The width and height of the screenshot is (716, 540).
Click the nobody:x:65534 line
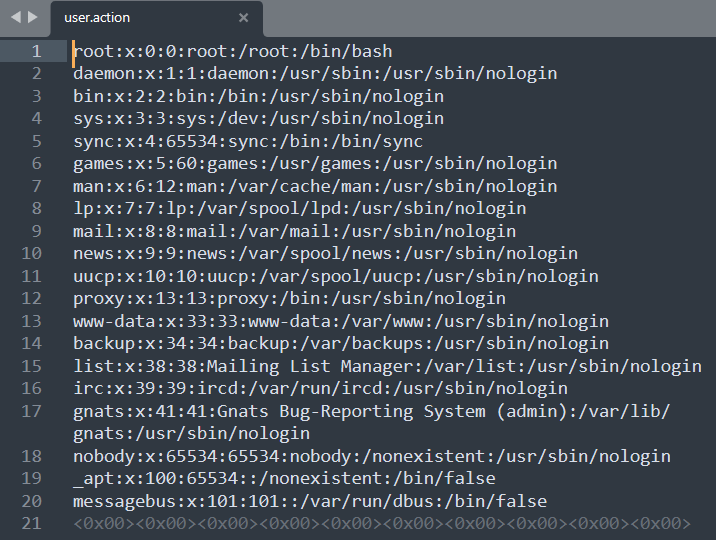click(371, 456)
